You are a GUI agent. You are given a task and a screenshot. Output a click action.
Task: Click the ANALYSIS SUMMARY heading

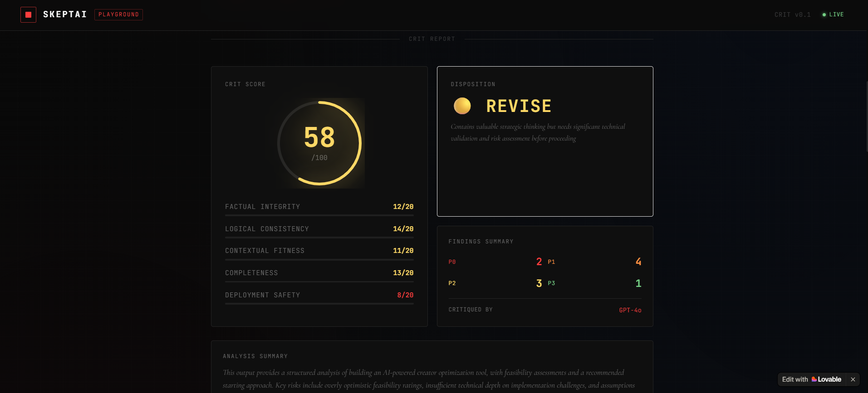click(x=255, y=356)
